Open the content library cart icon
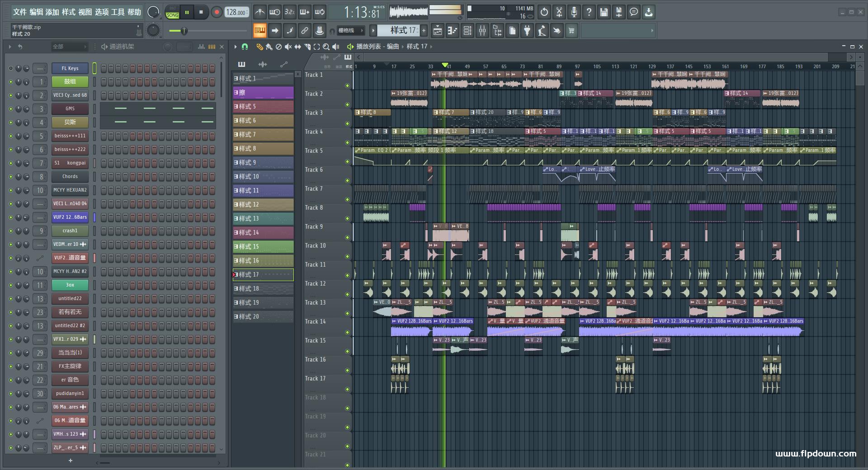The image size is (868, 470). [571, 31]
